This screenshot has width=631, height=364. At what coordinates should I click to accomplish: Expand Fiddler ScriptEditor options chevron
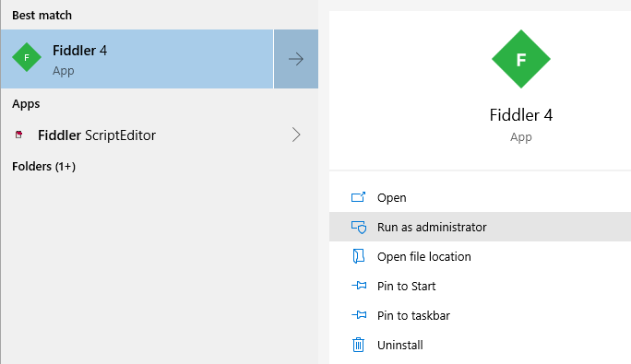coord(296,135)
